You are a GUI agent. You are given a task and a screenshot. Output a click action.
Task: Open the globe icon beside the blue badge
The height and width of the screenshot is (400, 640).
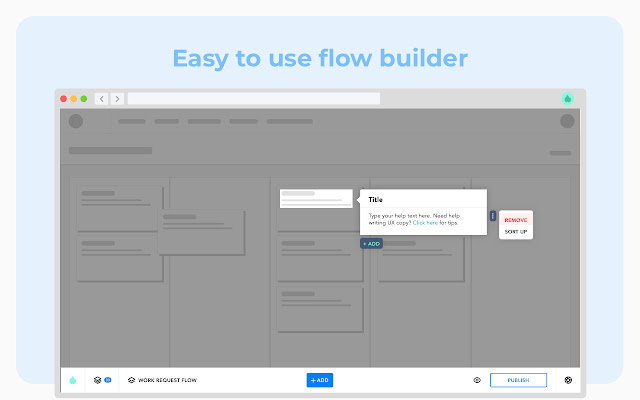point(97,380)
